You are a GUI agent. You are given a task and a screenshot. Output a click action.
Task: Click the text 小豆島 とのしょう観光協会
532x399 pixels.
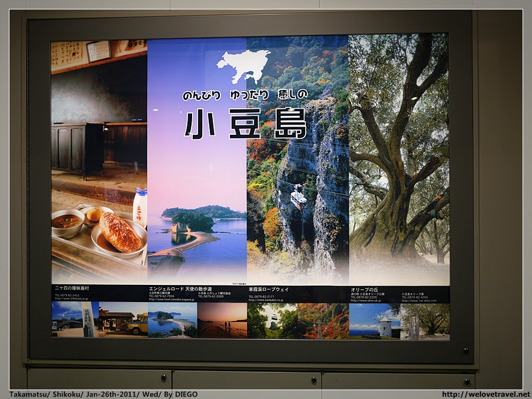tap(214, 293)
